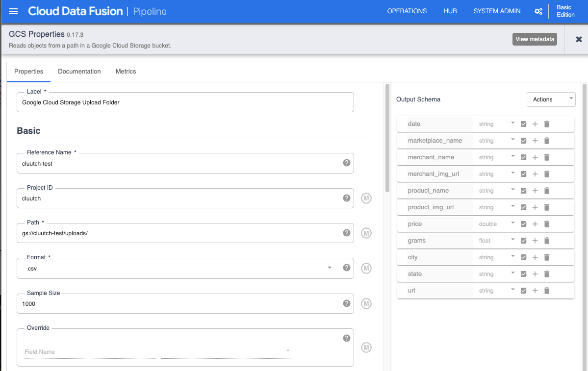This screenshot has height=371, width=588.
Task: Toggle nullable checkbox for marketplace_name
Action: 523,141
